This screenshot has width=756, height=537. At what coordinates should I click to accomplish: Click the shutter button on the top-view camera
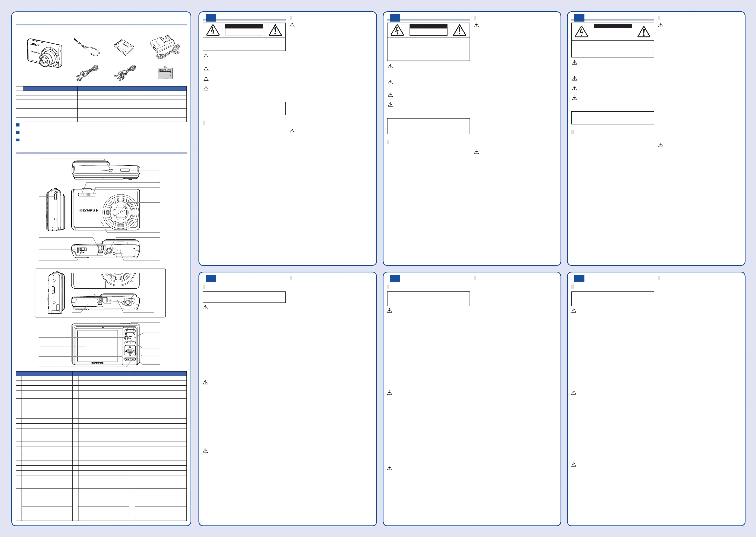(125, 170)
